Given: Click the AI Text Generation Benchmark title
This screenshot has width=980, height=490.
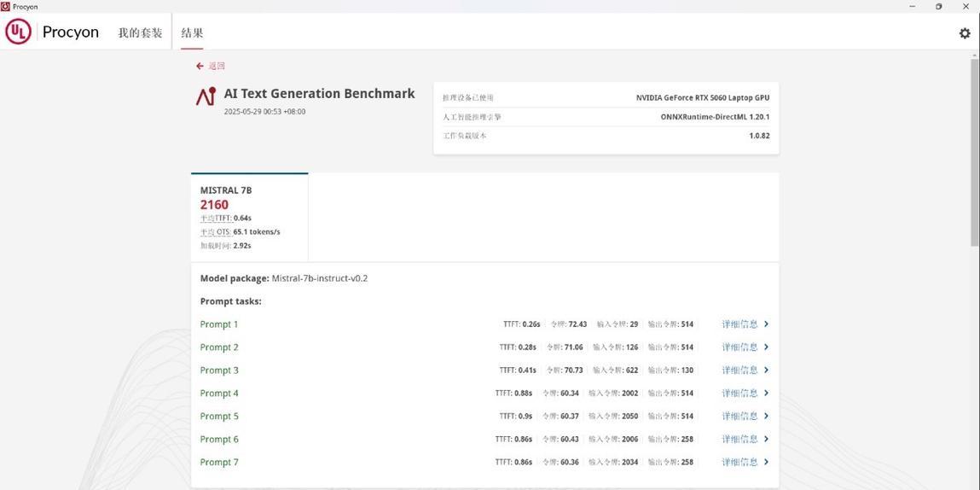Looking at the screenshot, I should tap(319, 94).
